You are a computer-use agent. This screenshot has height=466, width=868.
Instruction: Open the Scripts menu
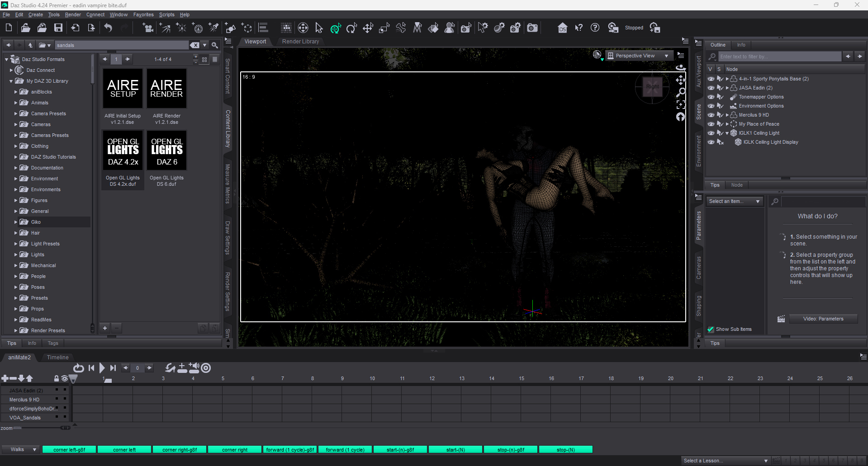pos(166,14)
